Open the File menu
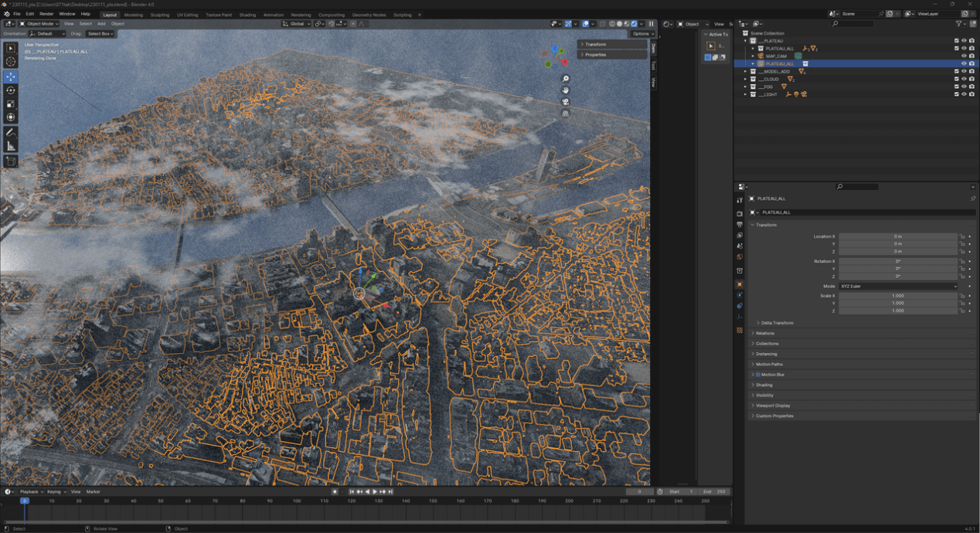 click(16, 14)
